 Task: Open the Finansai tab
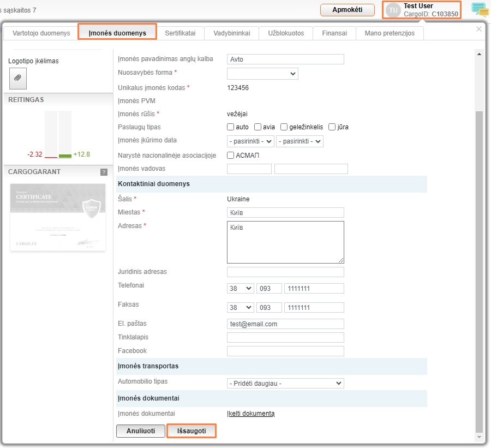pyautogui.click(x=334, y=33)
